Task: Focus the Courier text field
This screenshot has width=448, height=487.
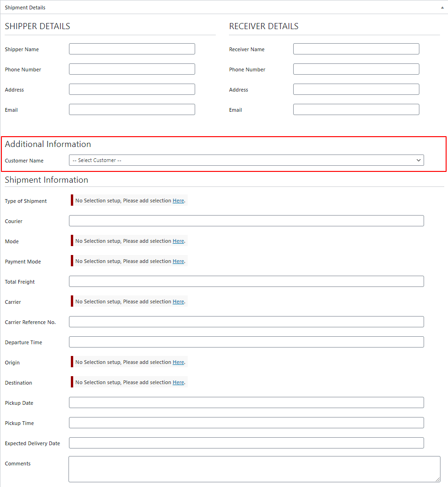Action: (x=246, y=221)
